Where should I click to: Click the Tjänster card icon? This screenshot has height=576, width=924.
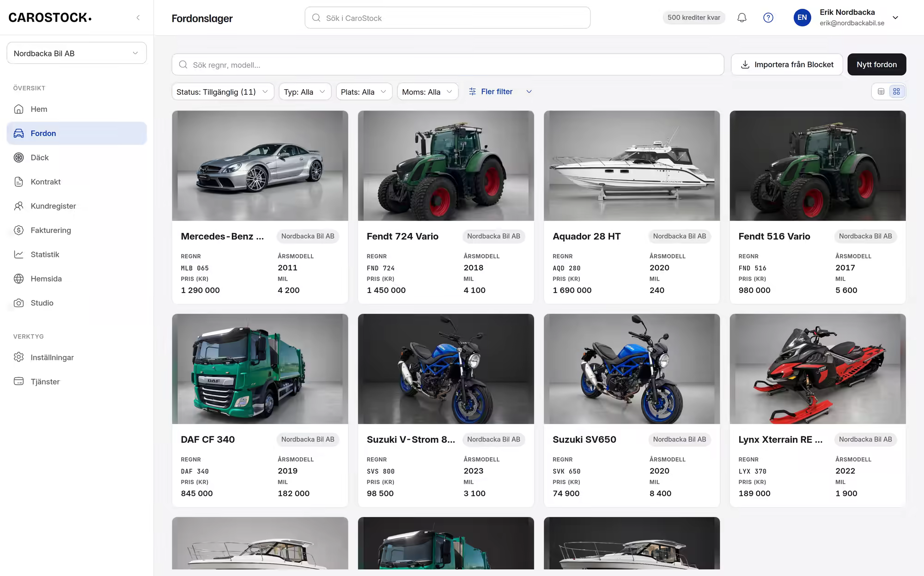tap(18, 381)
